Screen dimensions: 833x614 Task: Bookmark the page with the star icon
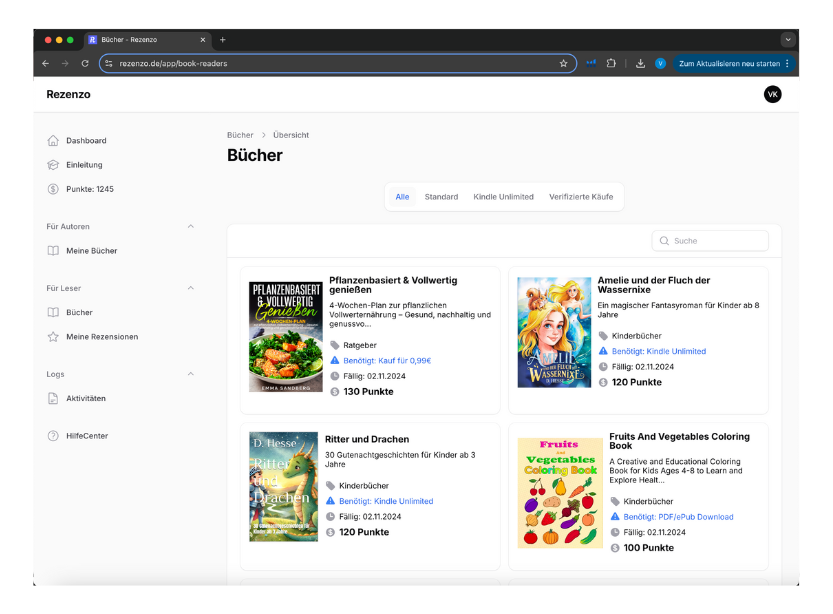pos(564,64)
